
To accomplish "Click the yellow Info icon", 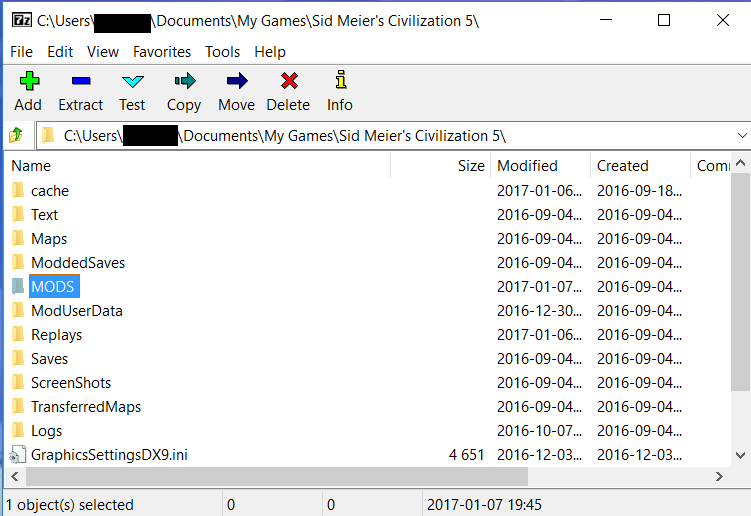I will coord(341,80).
